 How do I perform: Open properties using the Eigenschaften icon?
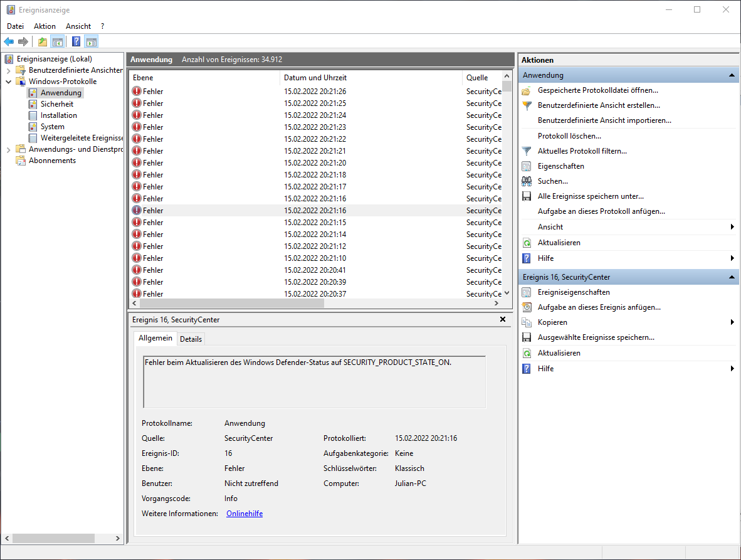(527, 166)
